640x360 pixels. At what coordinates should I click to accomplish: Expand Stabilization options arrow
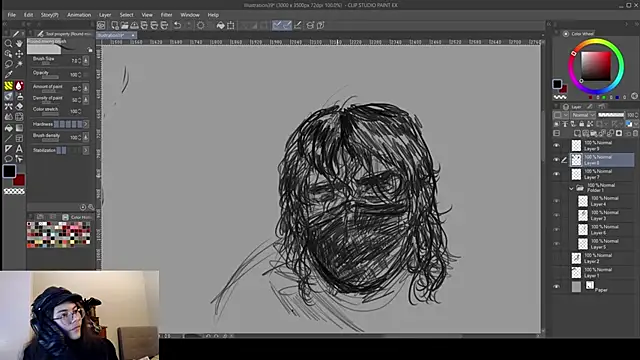point(86,151)
